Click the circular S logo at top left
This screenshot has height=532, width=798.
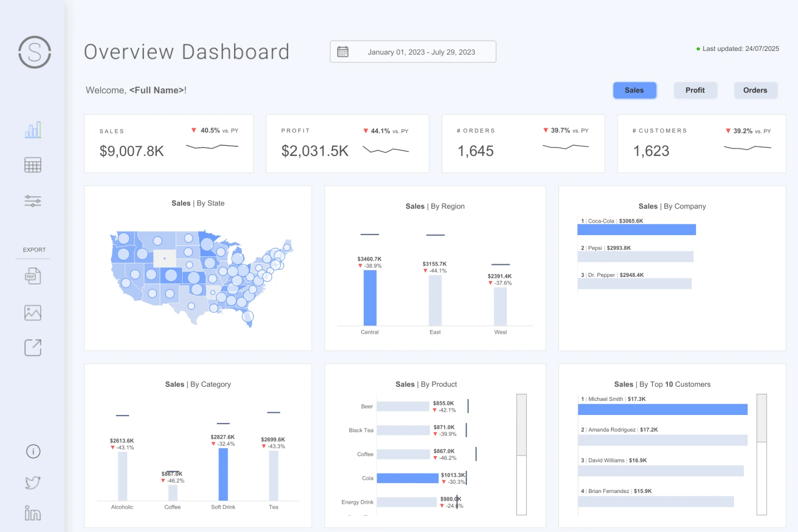[34, 52]
